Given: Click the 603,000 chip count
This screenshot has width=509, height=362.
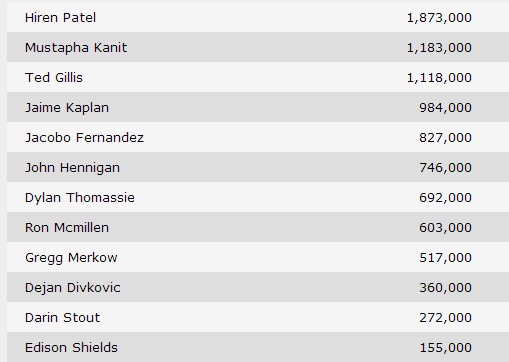Looking at the screenshot, I should pyautogui.click(x=446, y=228).
